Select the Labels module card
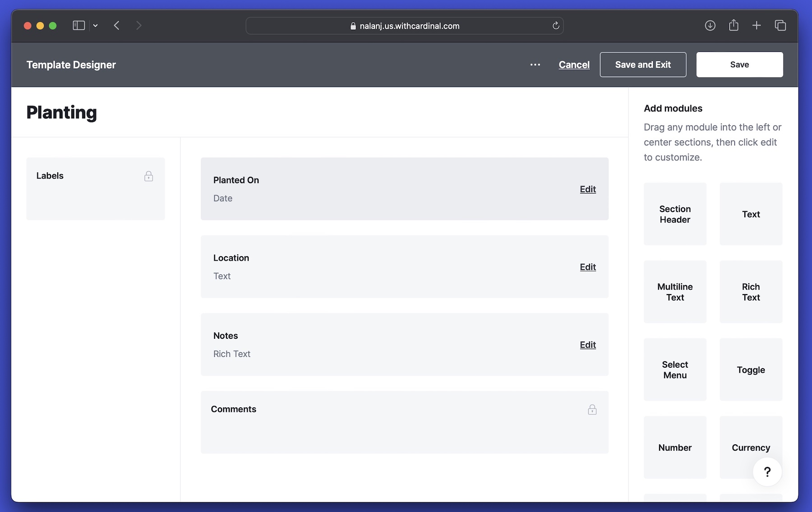The height and width of the screenshot is (512, 812). [96, 189]
